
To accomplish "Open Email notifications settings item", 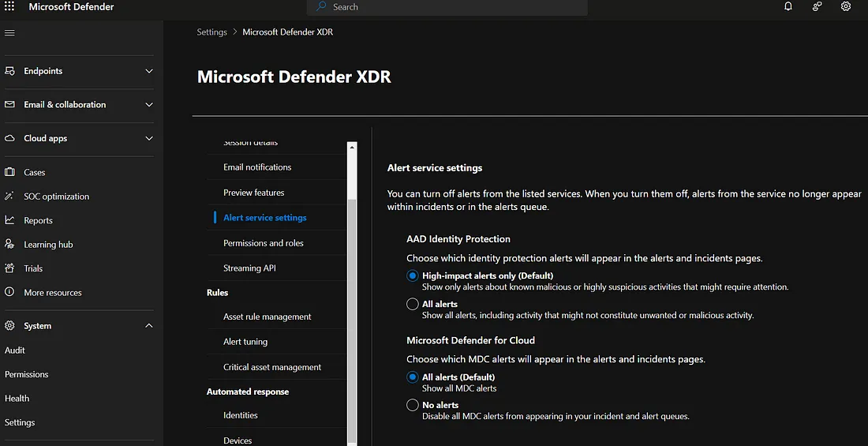I will [x=257, y=167].
